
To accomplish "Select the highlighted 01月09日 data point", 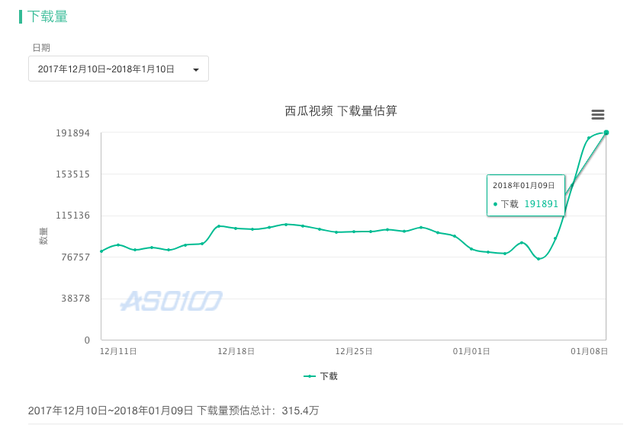I will (606, 133).
